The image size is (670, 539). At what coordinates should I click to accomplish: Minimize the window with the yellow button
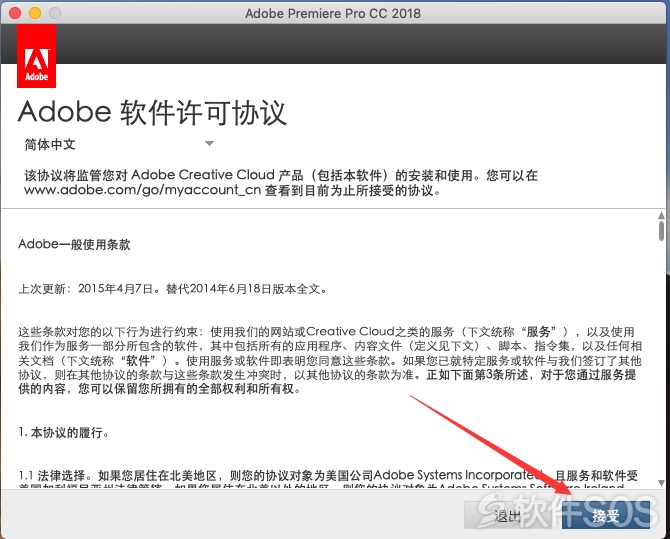click(x=35, y=13)
